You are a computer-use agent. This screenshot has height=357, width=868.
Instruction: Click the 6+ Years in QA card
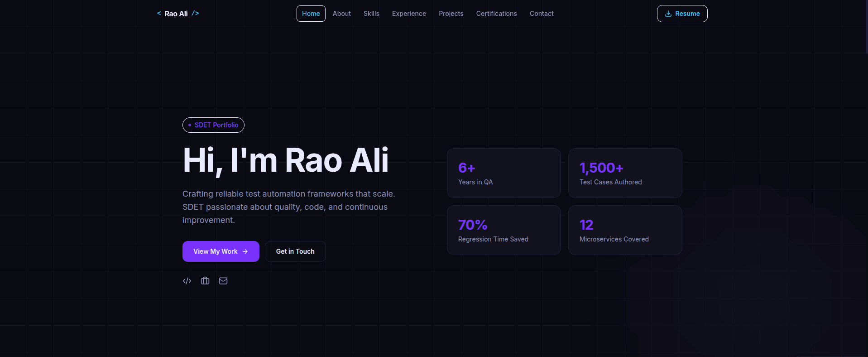point(504,173)
